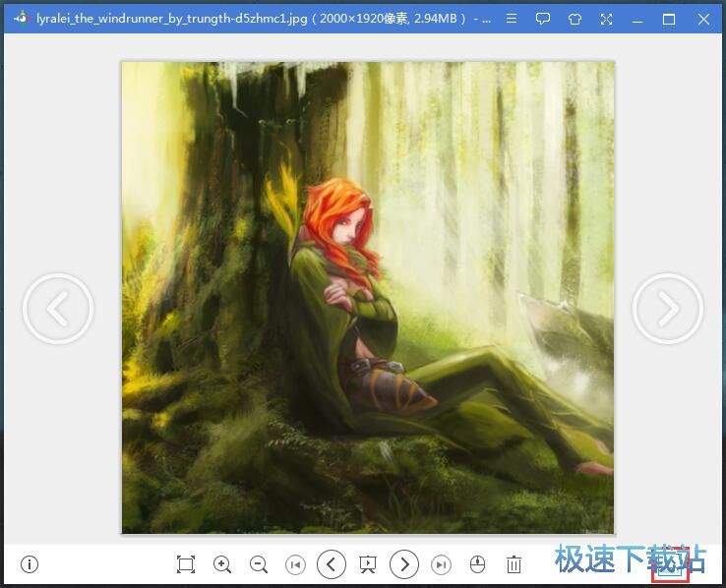726x588 pixels.
Task: Enter fullscreen view mode
Action: pos(606,19)
